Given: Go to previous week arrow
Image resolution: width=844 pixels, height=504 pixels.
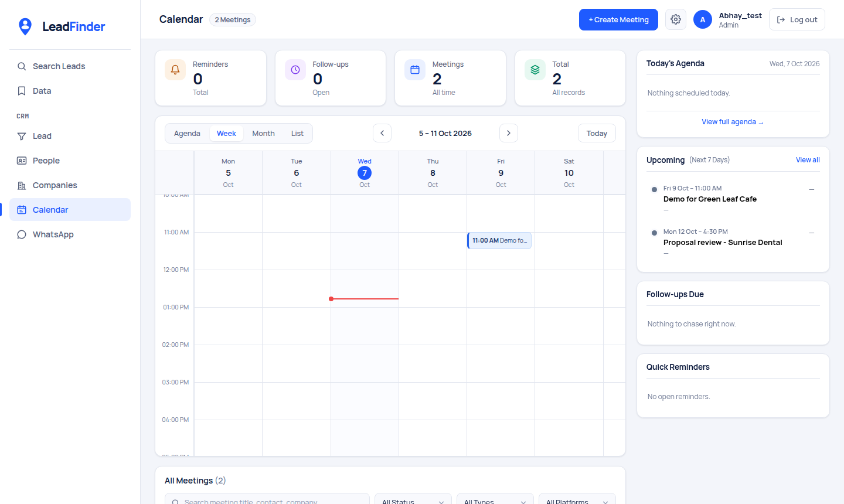Looking at the screenshot, I should click(382, 133).
